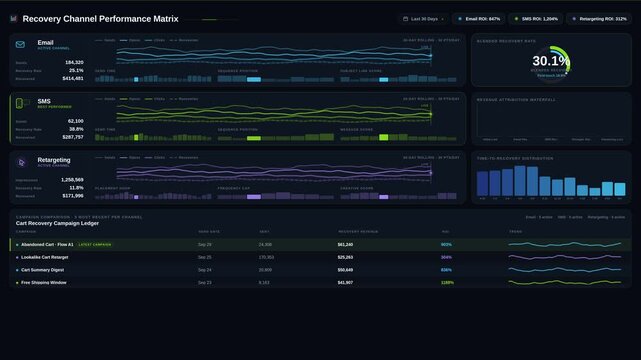Viewport: 641px width, 360px height.
Task: Click revenue $25,263 for Lookalike Cart Retarget
Action: [x=345, y=257]
